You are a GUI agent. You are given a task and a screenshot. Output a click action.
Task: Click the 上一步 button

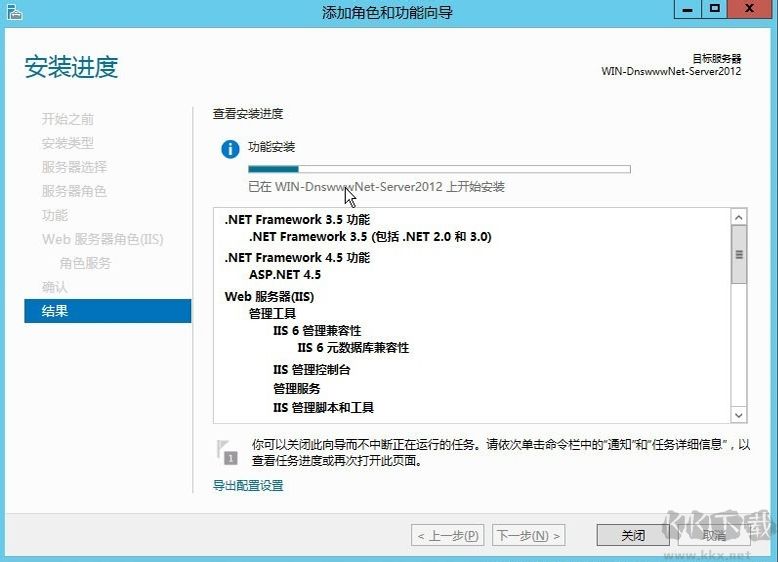pyautogui.click(x=447, y=535)
